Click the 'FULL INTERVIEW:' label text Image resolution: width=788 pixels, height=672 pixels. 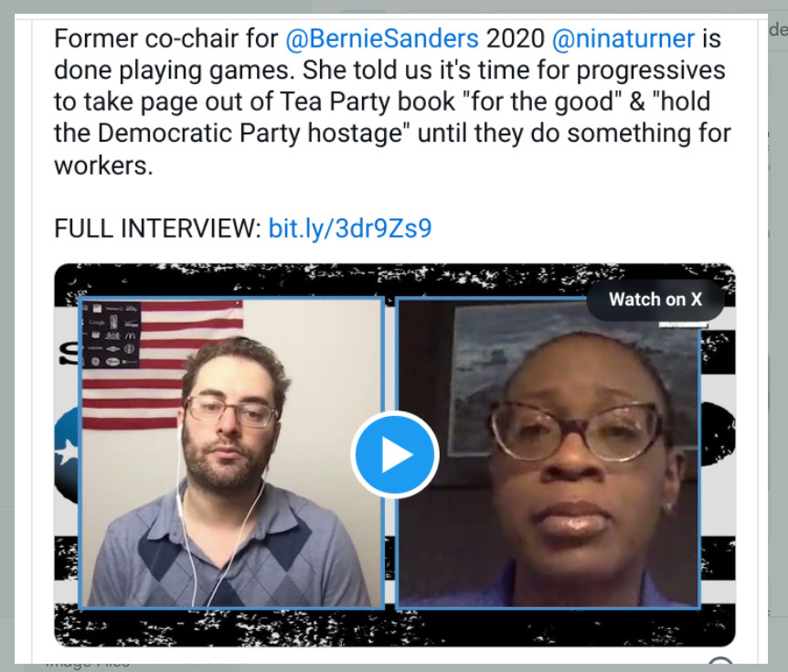tap(157, 229)
